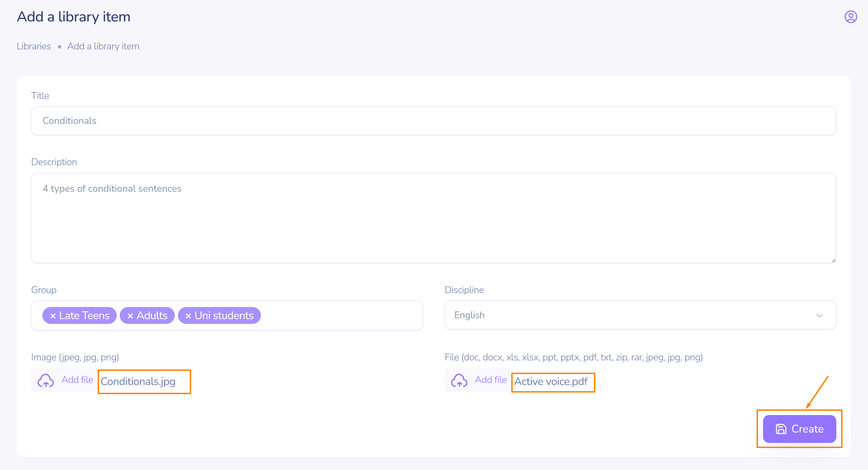Click the image upload cloud icon
This screenshot has width=868, height=470.
click(x=46, y=380)
